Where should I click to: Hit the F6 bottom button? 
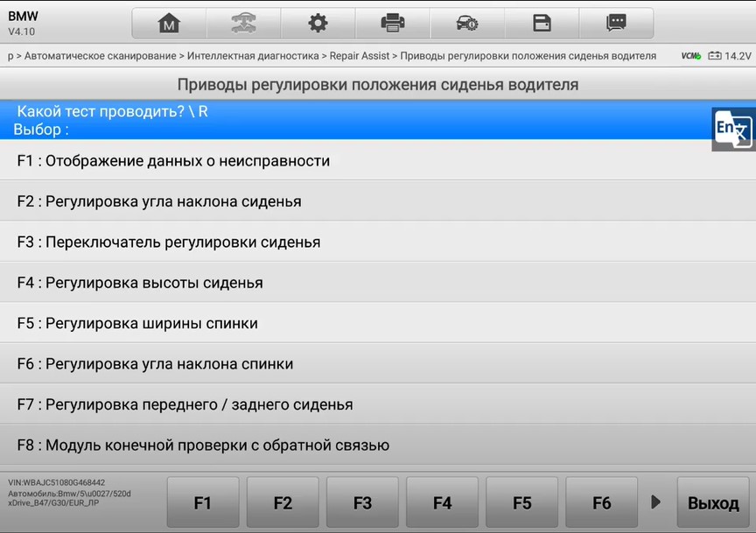point(602,502)
